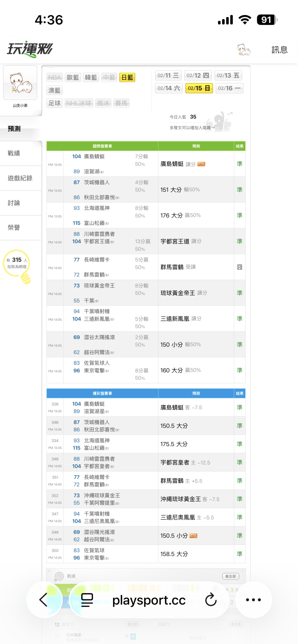Screen dimensions: 298x644
Task: Tap 群馬雷鶴 受讓 prediction
Action: click(178, 267)
